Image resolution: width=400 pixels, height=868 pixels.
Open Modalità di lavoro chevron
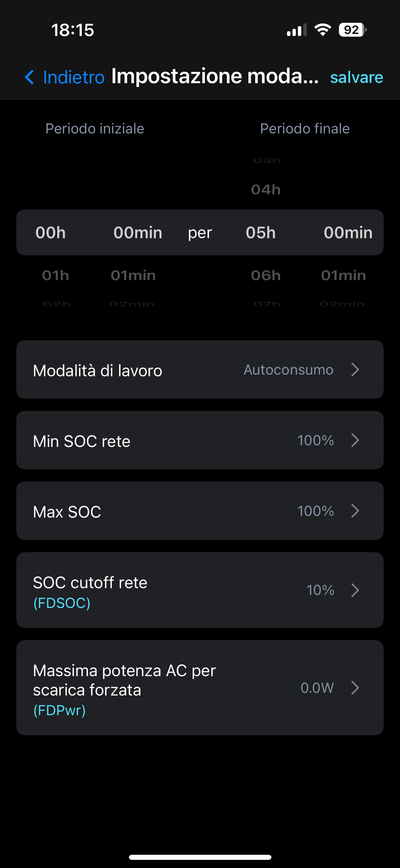pyautogui.click(x=355, y=369)
